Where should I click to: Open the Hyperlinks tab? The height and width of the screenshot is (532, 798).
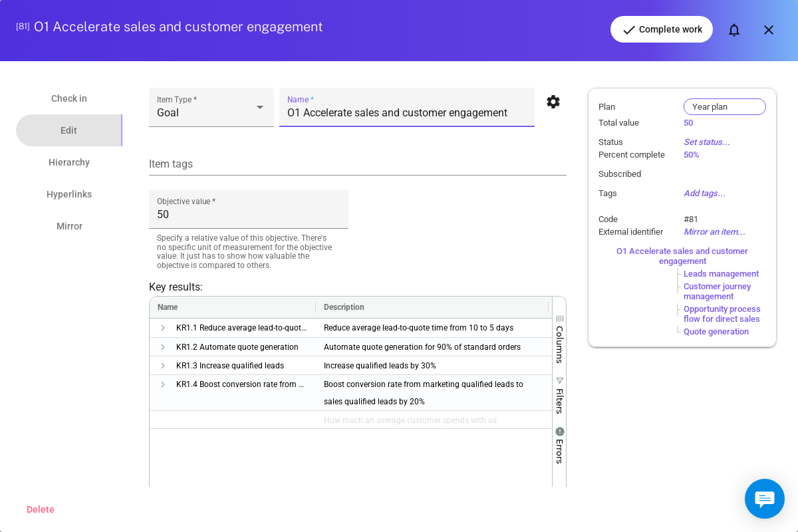[x=69, y=194]
